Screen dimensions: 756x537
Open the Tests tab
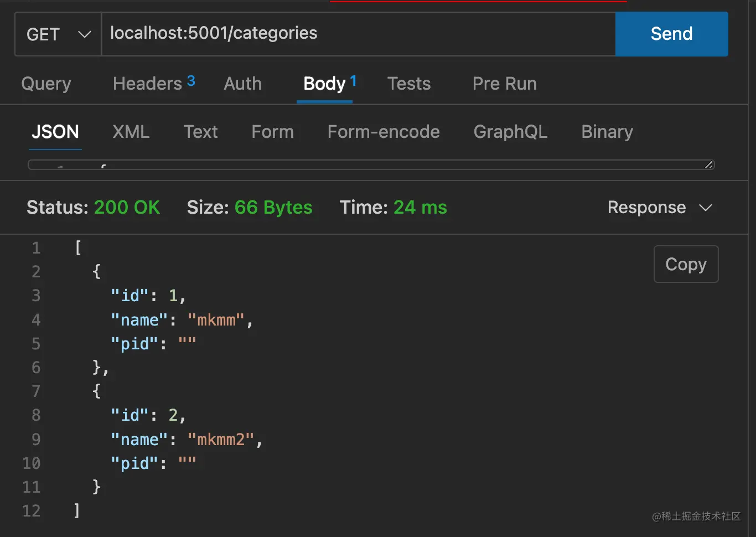(408, 84)
